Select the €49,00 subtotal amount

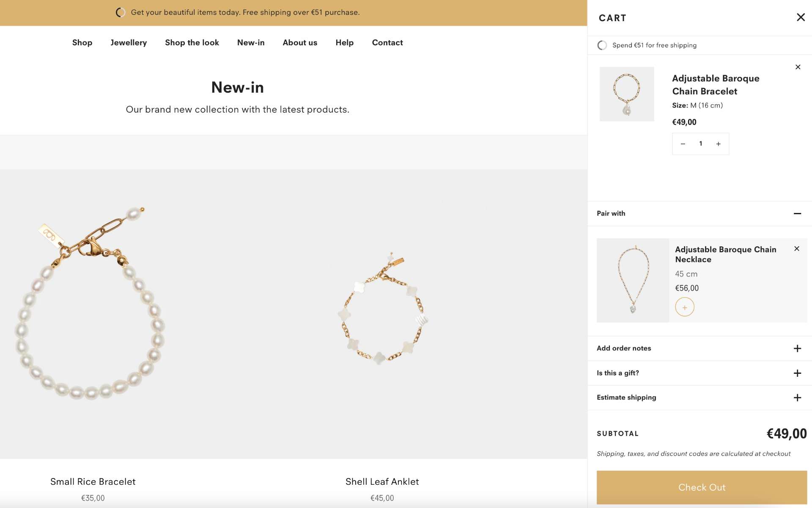786,433
